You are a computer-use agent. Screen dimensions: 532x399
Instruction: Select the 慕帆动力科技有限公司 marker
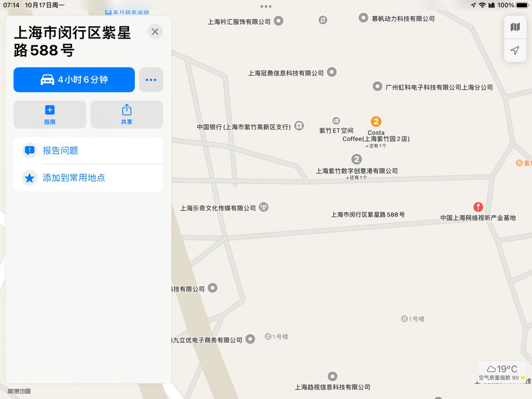(x=363, y=18)
